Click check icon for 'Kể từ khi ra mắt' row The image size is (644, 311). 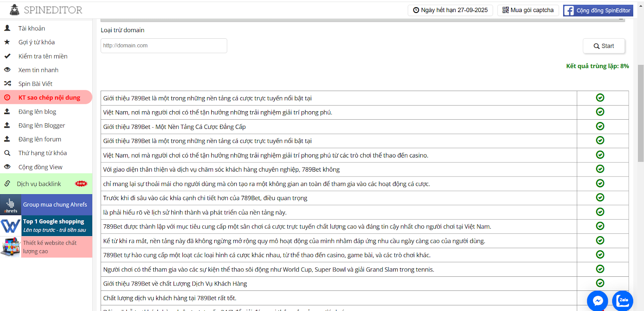600,241
